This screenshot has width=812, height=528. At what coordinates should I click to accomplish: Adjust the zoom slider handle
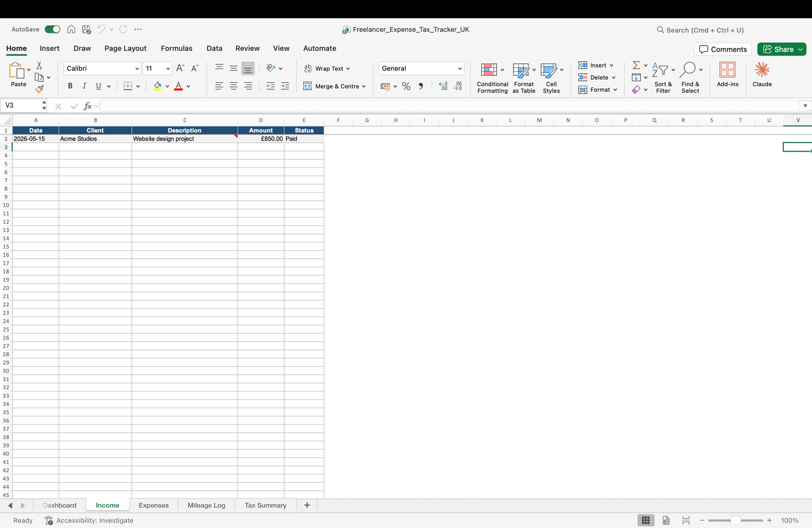coord(735,520)
